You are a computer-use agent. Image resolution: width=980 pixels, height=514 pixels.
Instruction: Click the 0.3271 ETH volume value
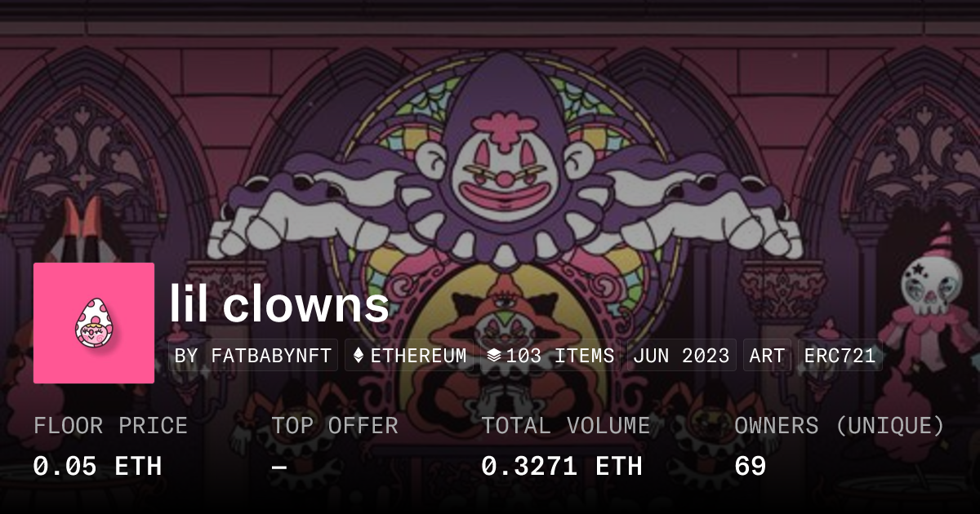(561, 466)
